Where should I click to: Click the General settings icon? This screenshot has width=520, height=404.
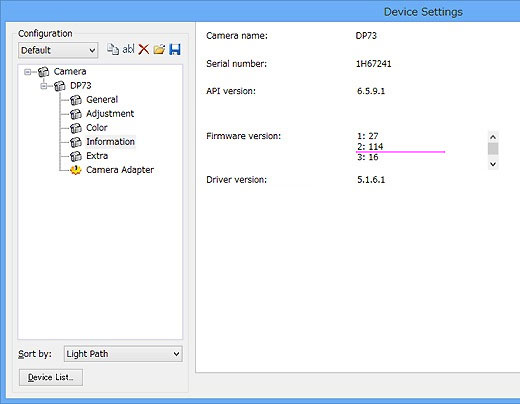[76, 100]
